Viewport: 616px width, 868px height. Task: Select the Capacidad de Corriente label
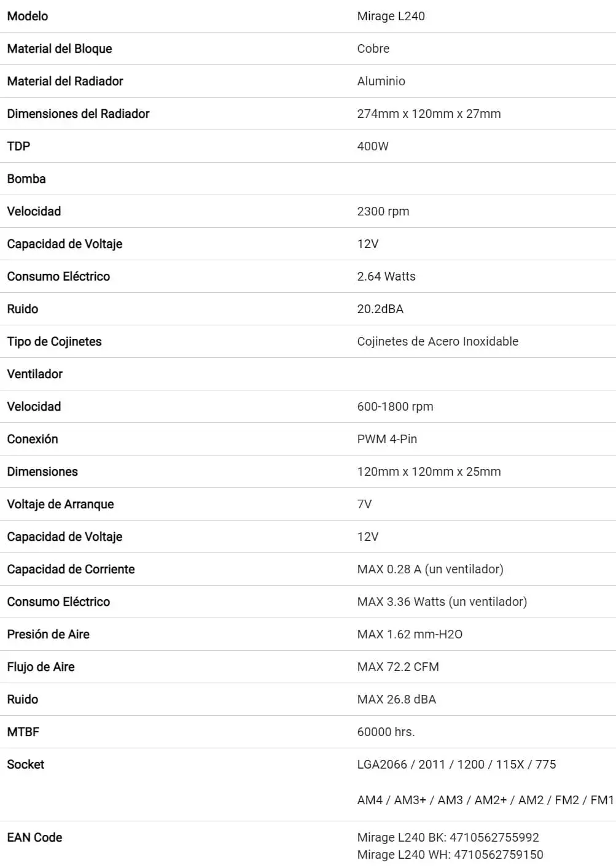71,570
